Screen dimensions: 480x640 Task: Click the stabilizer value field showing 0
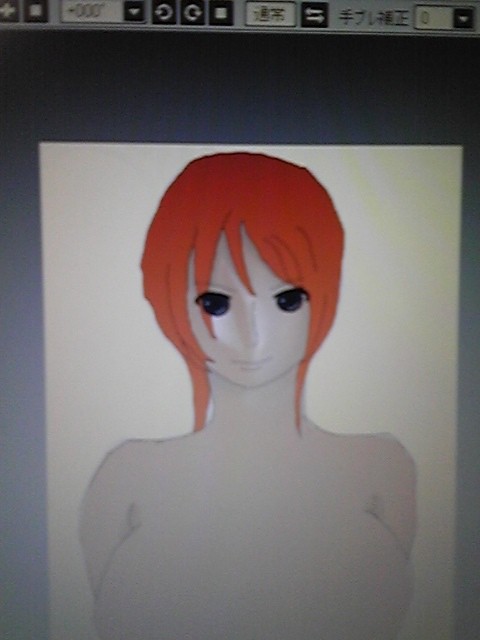[434, 18]
